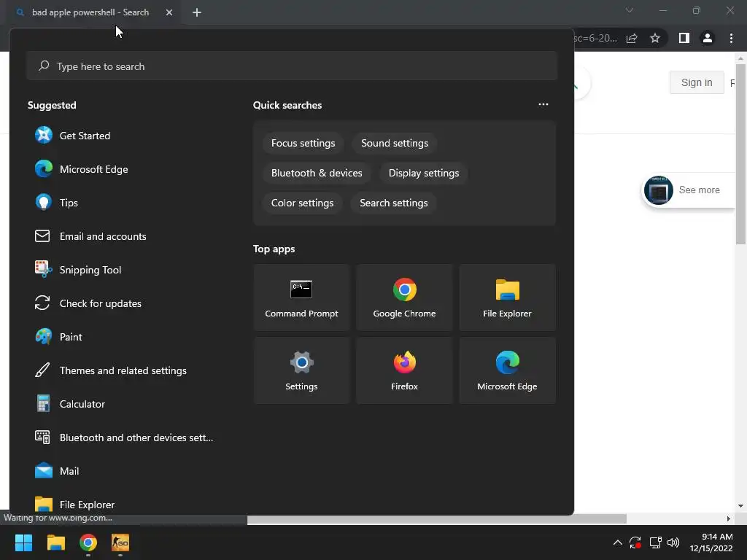Click the volume icon in tray
Image resolution: width=747 pixels, height=560 pixels.
pos(673,542)
